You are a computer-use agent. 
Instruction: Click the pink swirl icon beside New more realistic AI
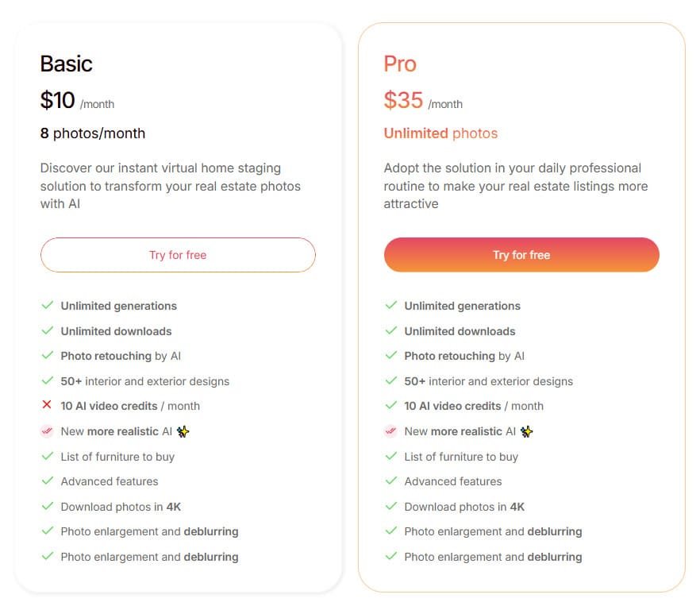(48, 431)
